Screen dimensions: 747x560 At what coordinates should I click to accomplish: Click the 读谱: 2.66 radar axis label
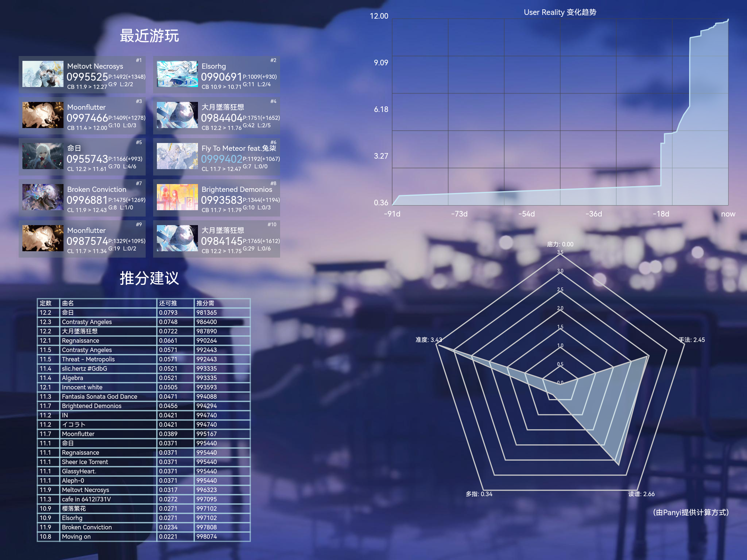point(641,494)
